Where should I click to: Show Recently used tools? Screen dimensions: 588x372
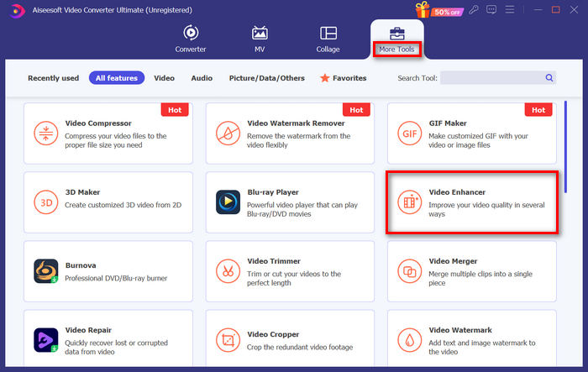coord(53,78)
